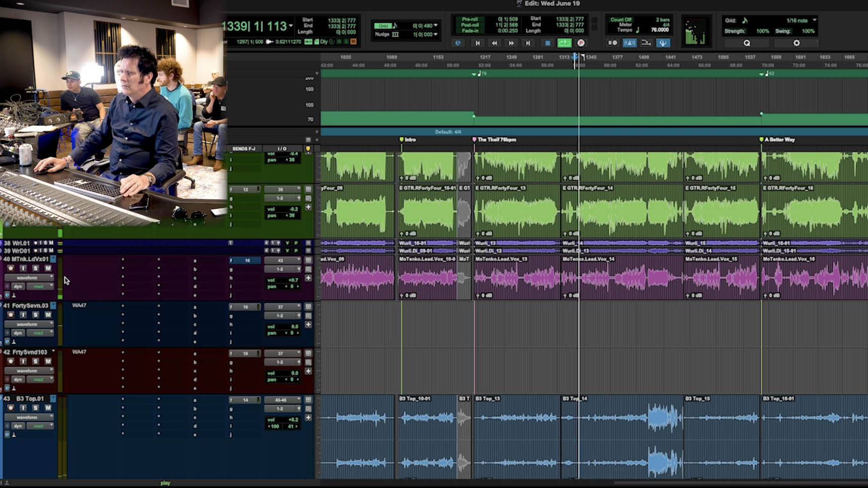Viewport: 868px width, 488px height.
Task: Toggle the Pre-roll button
Action: point(470,19)
